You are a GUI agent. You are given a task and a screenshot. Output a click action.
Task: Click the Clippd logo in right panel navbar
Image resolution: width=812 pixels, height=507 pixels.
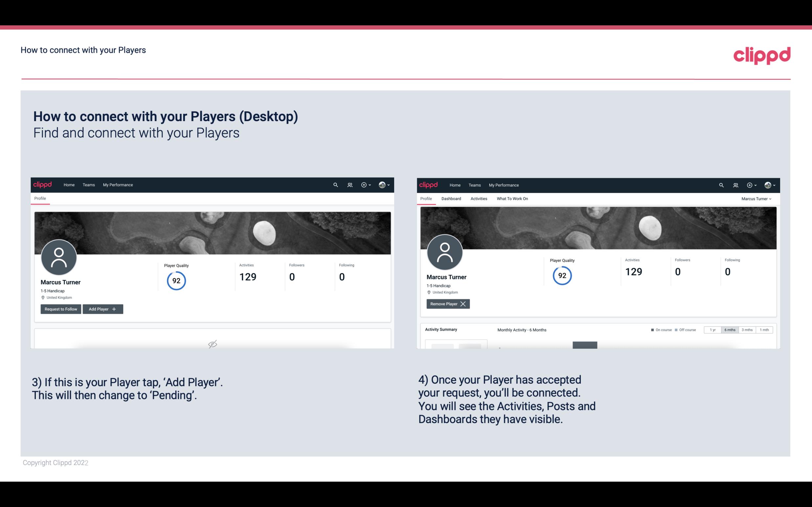429,184
